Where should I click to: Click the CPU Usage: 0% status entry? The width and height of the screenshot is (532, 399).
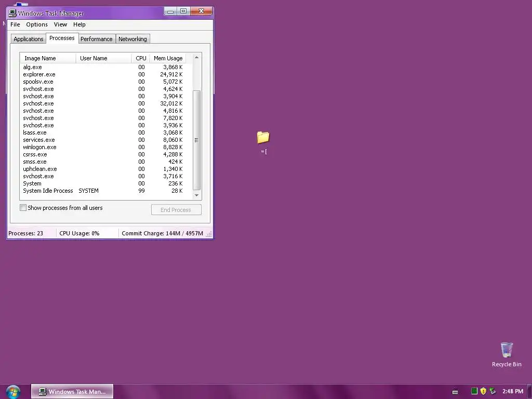(x=79, y=233)
